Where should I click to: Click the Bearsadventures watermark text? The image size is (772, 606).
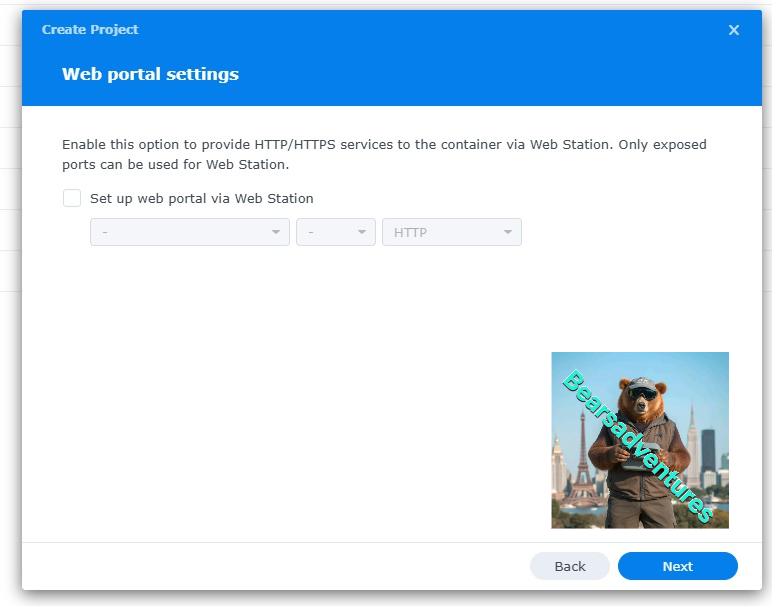click(x=638, y=446)
